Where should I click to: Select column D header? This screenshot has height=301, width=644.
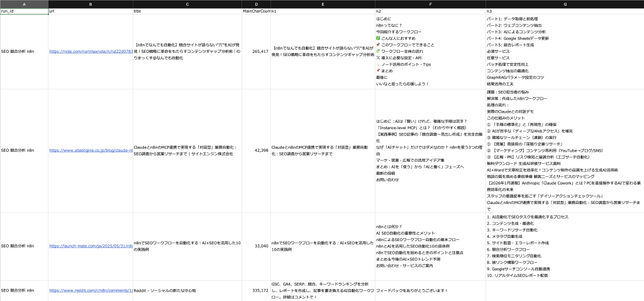[257, 4]
